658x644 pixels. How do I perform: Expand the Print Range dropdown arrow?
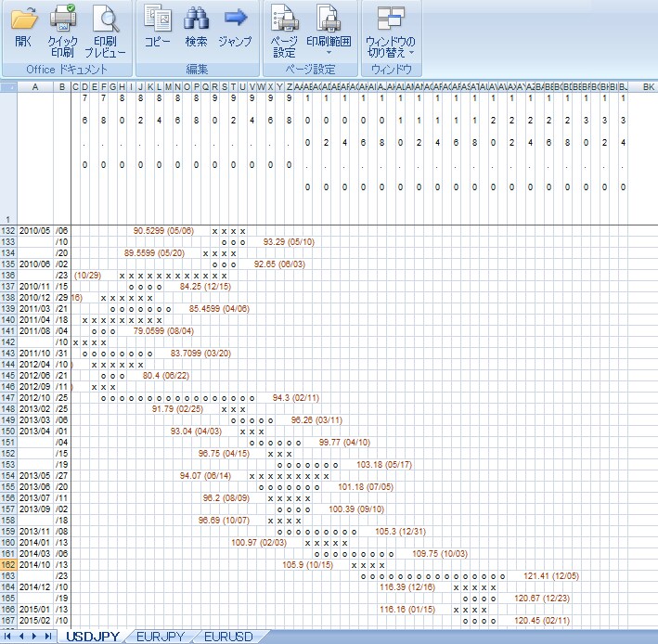click(329, 53)
